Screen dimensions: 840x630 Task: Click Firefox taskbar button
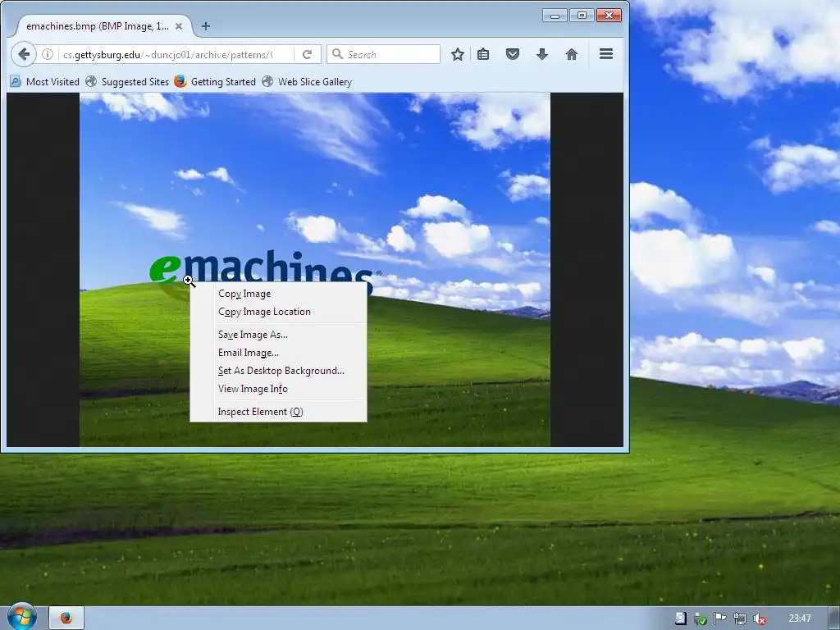click(x=66, y=618)
